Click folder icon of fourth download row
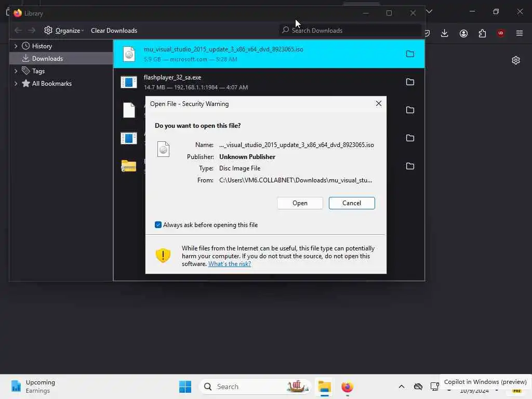The width and height of the screenshot is (532, 399). click(410, 138)
